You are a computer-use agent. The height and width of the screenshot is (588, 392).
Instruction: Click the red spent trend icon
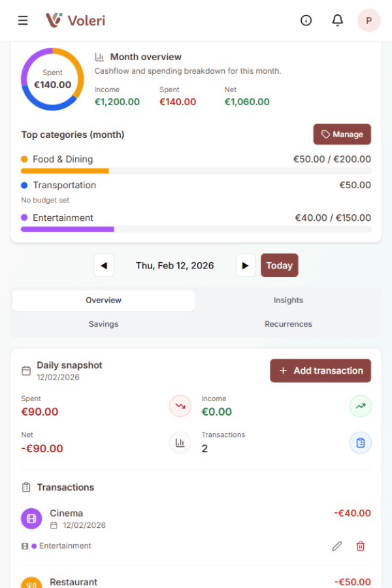click(x=180, y=406)
